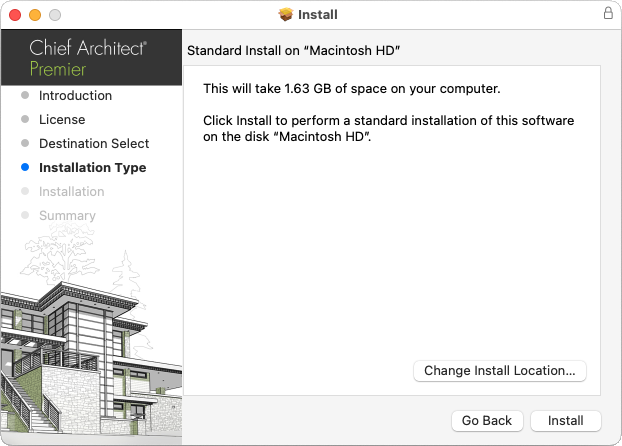Select the License step in sidebar

(x=62, y=119)
